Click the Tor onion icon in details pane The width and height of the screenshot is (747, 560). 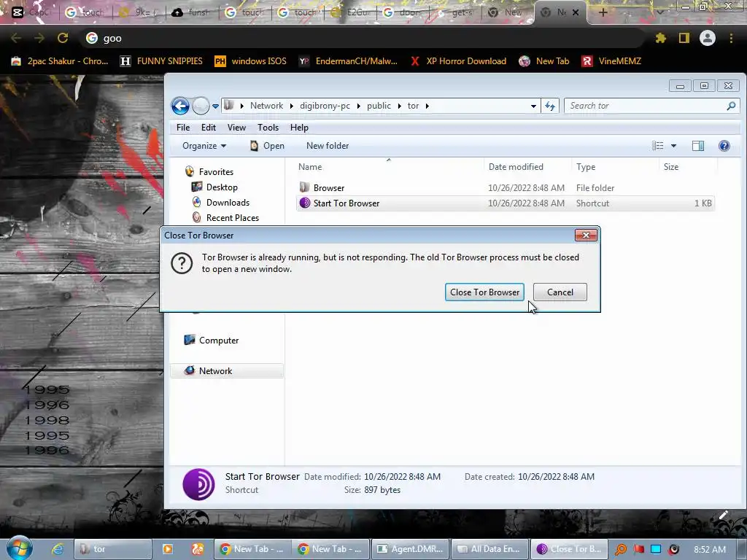point(198,484)
